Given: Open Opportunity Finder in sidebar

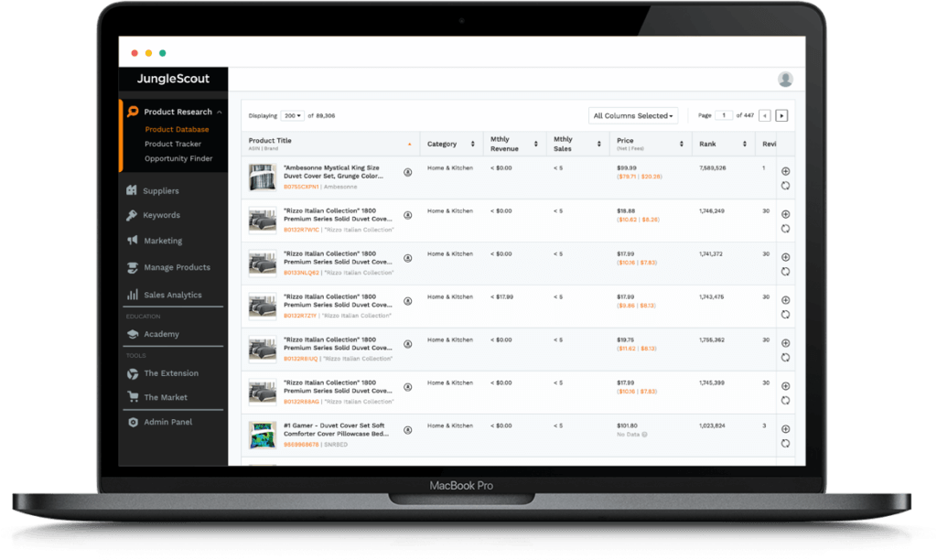Looking at the screenshot, I should pyautogui.click(x=178, y=158).
